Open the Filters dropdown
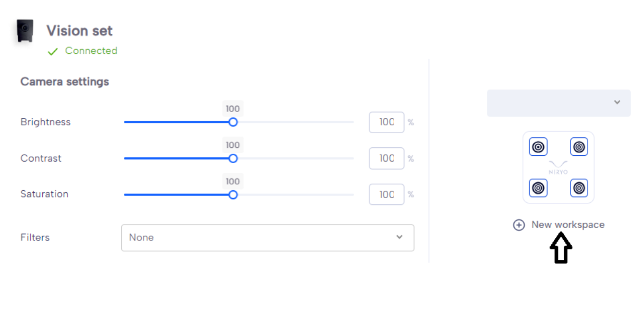The width and height of the screenshot is (644, 318). [267, 238]
